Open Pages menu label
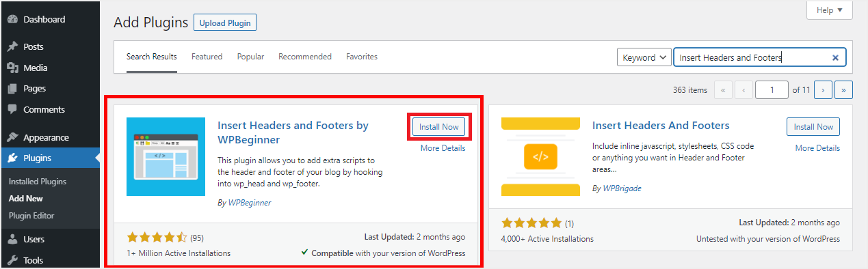The height and width of the screenshot is (269, 868). point(35,89)
